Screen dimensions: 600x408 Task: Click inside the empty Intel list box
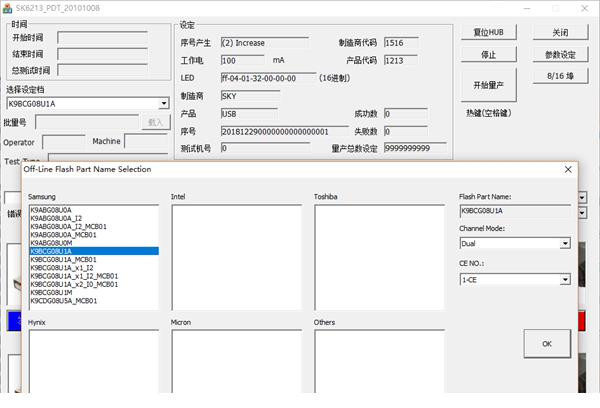[x=236, y=257]
